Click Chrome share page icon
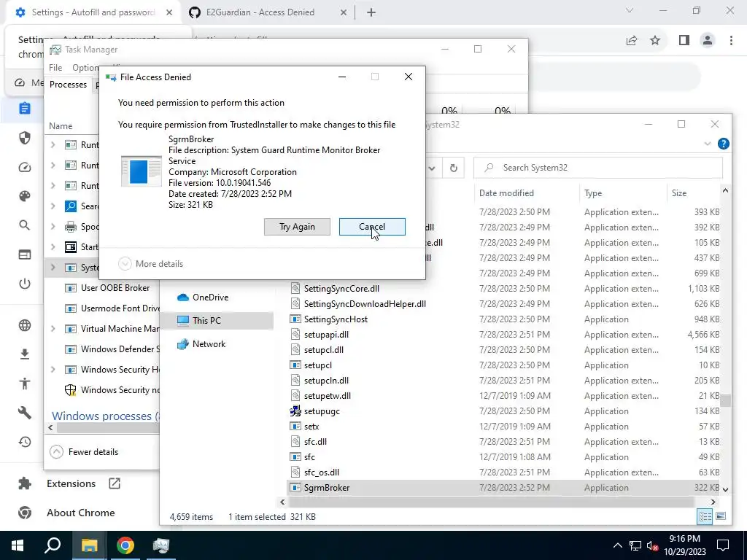747x560 pixels. click(x=632, y=41)
